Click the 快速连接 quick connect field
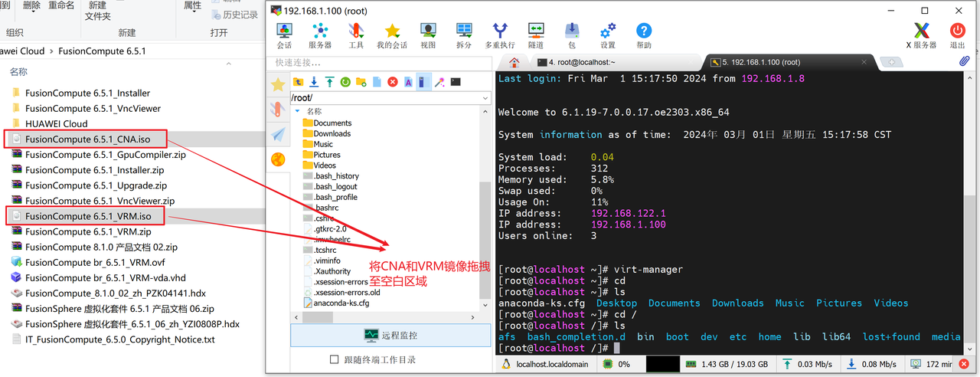Viewport: 980px width, 377px height. tap(379, 62)
